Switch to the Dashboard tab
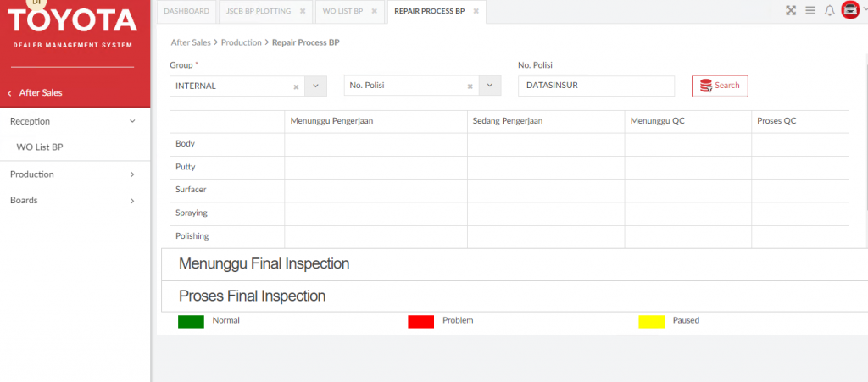The image size is (868, 382). (x=186, y=11)
